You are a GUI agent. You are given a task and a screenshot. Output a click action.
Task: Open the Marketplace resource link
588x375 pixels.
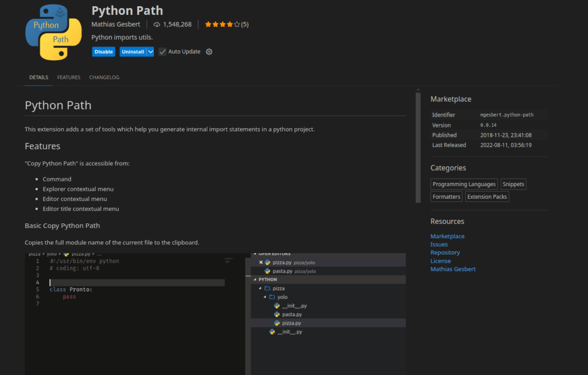[x=447, y=237]
